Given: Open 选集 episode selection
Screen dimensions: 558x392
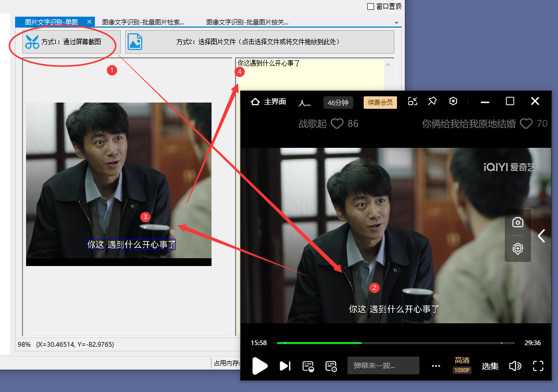Looking at the screenshot, I should (490, 366).
